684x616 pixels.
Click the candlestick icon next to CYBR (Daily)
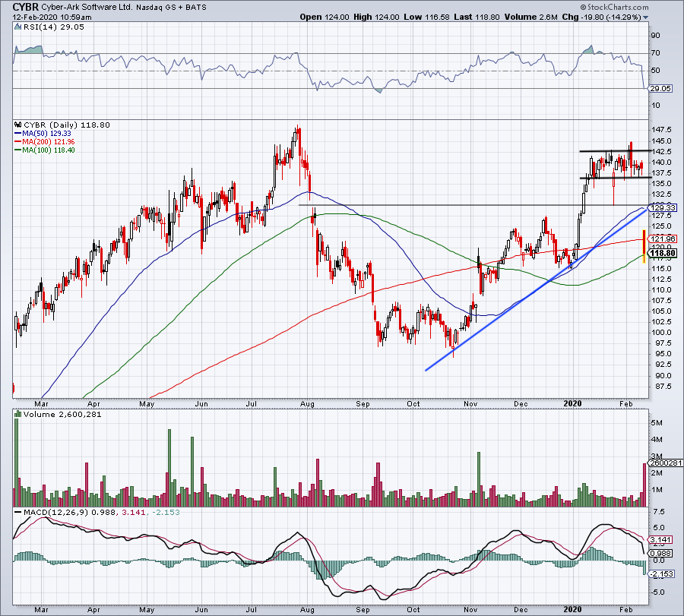pos(18,125)
